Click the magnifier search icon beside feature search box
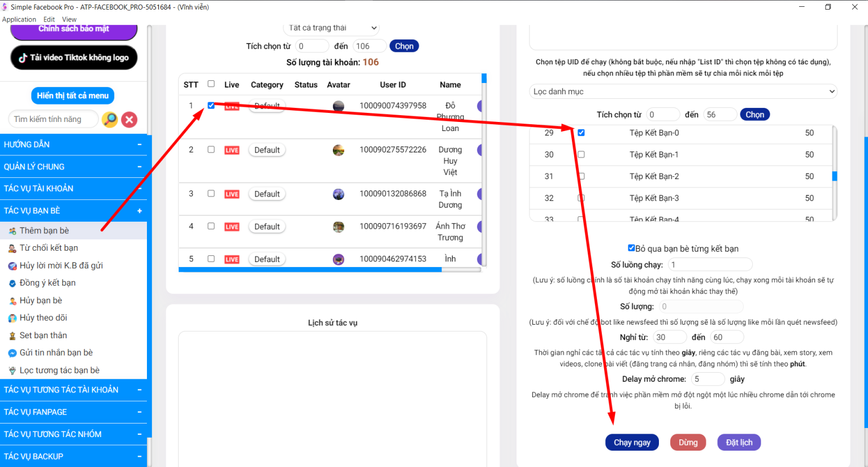The image size is (868, 467). (x=110, y=119)
